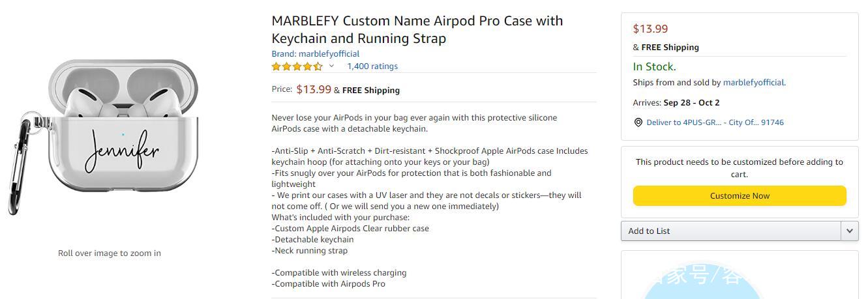Click the MARBLEFY product title
The width and height of the screenshot is (868, 299).
pyautogui.click(x=417, y=29)
